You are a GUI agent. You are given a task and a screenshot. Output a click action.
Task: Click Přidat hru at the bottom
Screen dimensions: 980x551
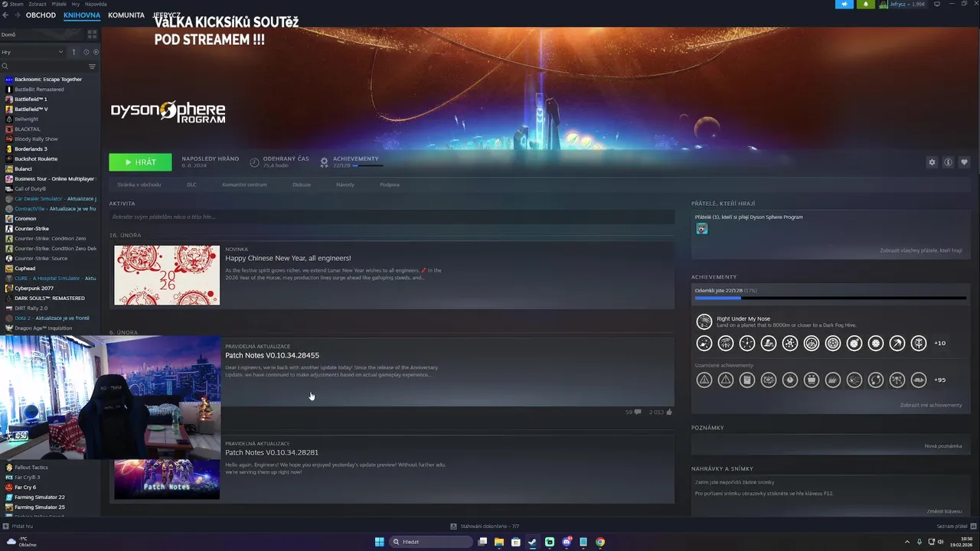18,527
